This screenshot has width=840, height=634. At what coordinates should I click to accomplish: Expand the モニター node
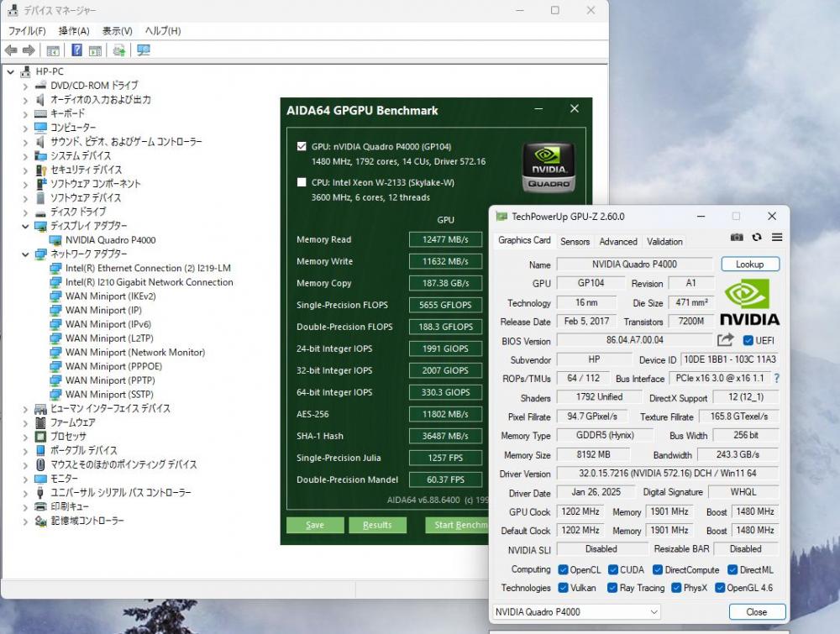[x=25, y=479]
